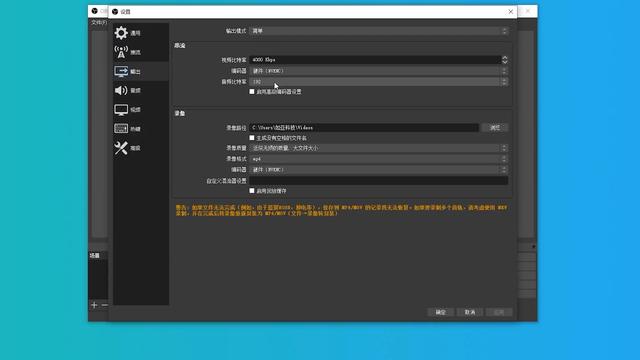Open the recording section encoder dropdown

[378, 169]
